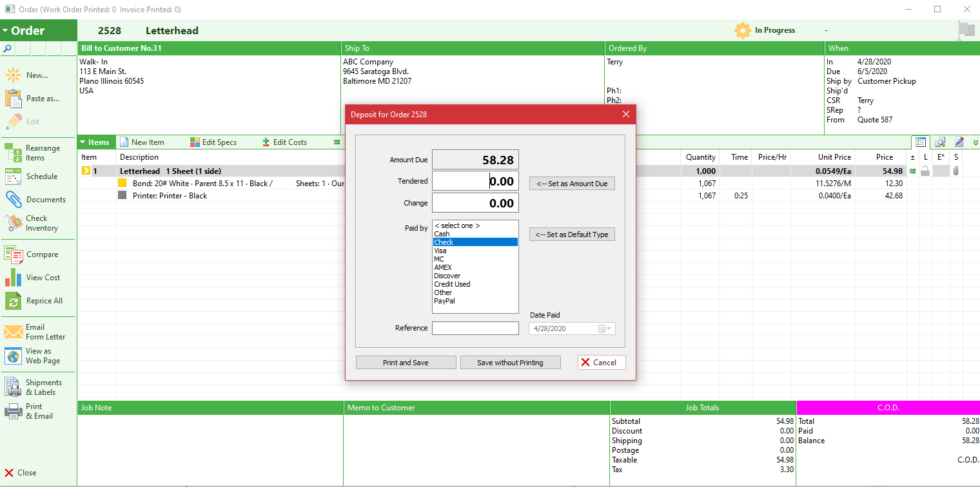
Task: Open Documents via the paperclip icon
Action: [13, 200]
